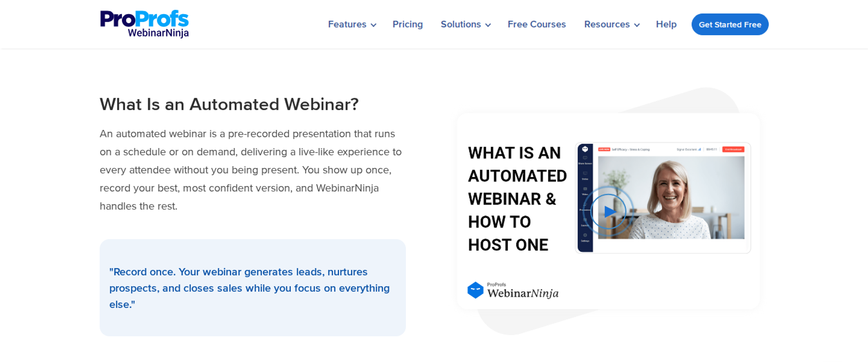Open the Free Courses page
The width and height of the screenshot is (868, 362).
(537, 24)
